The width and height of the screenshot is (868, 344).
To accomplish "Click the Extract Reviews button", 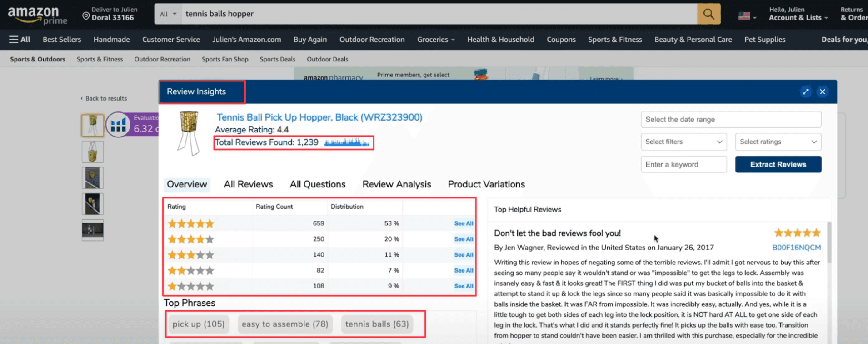I will [778, 164].
